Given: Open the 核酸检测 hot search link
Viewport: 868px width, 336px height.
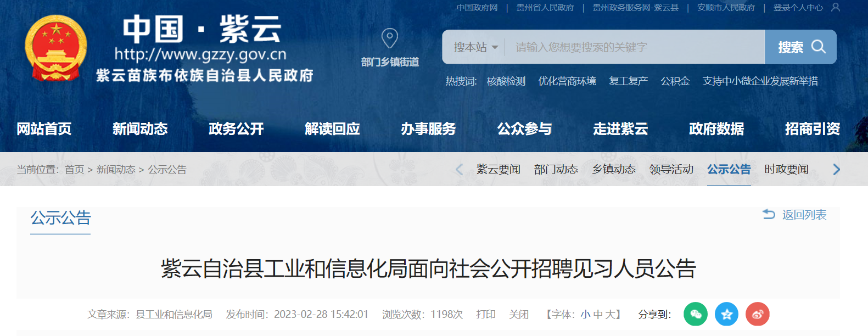Looking at the screenshot, I should [x=506, y=81].
